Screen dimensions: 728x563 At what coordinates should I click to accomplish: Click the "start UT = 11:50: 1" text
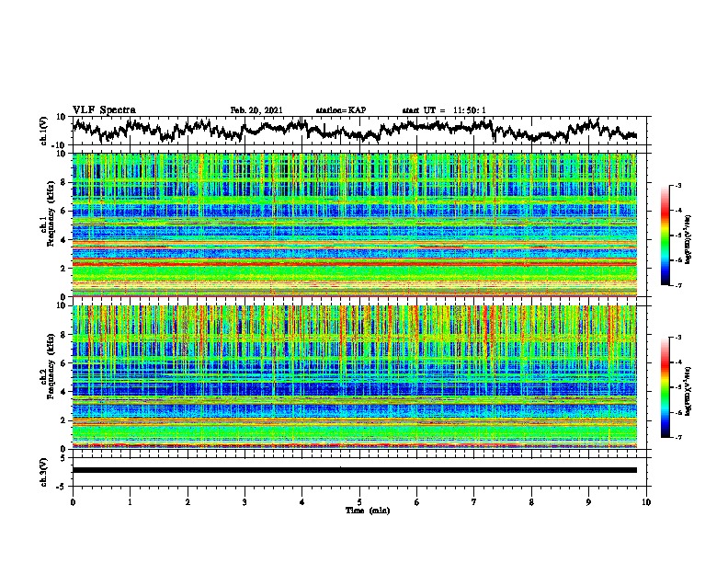tap(444, 110)
